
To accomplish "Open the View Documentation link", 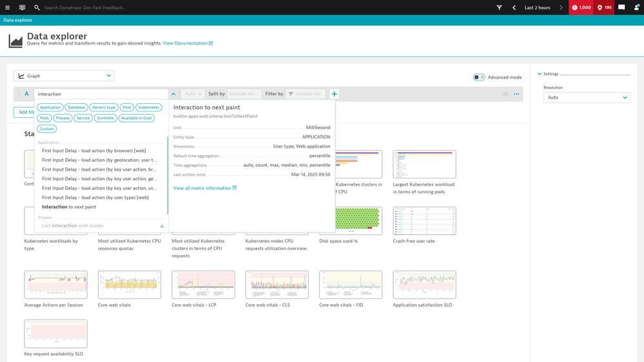I will [x=187, y=43].
